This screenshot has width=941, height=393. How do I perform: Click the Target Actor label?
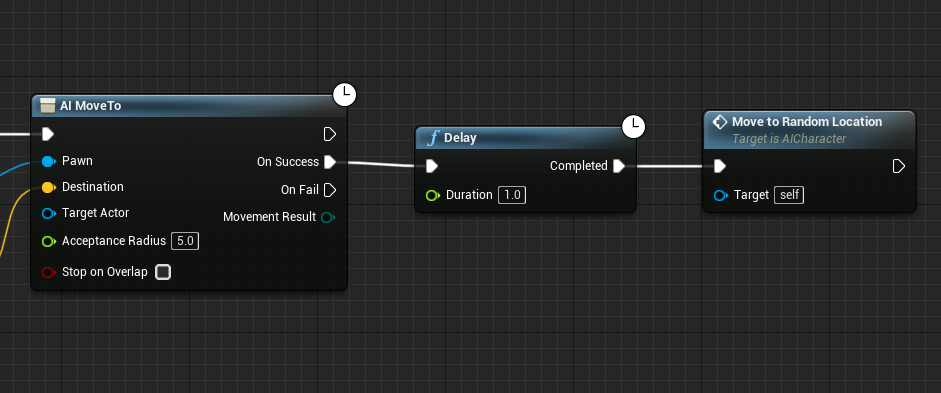click(95, 213)
